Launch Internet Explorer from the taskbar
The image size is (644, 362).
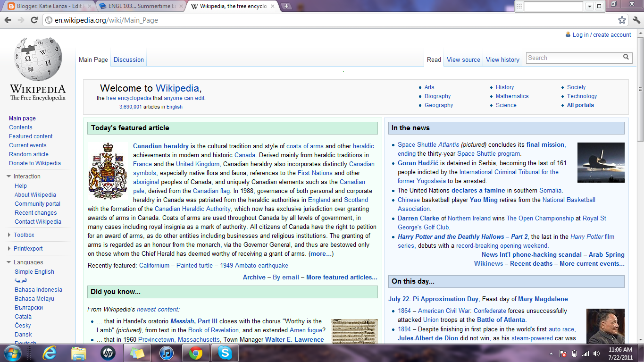tap(50, 353)
